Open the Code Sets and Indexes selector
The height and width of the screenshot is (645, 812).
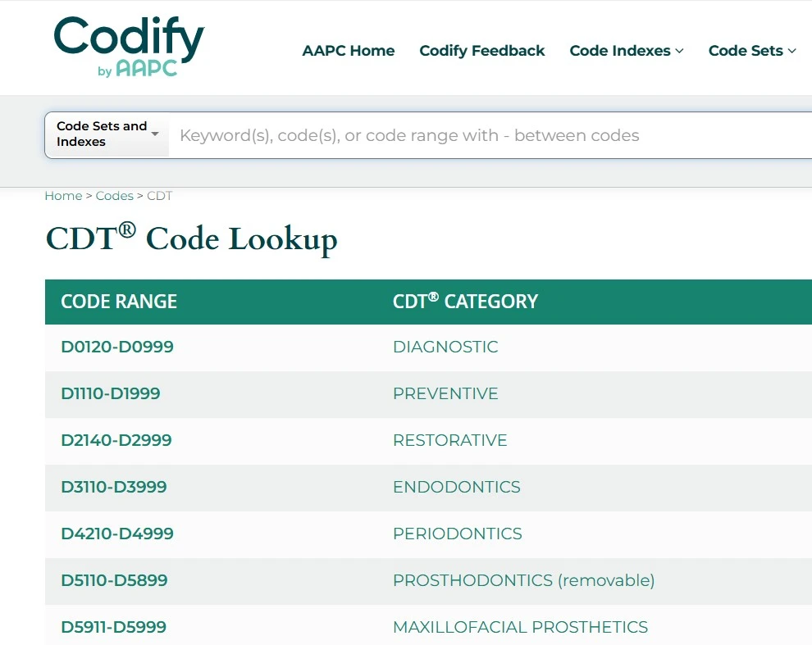coord(107,134)
